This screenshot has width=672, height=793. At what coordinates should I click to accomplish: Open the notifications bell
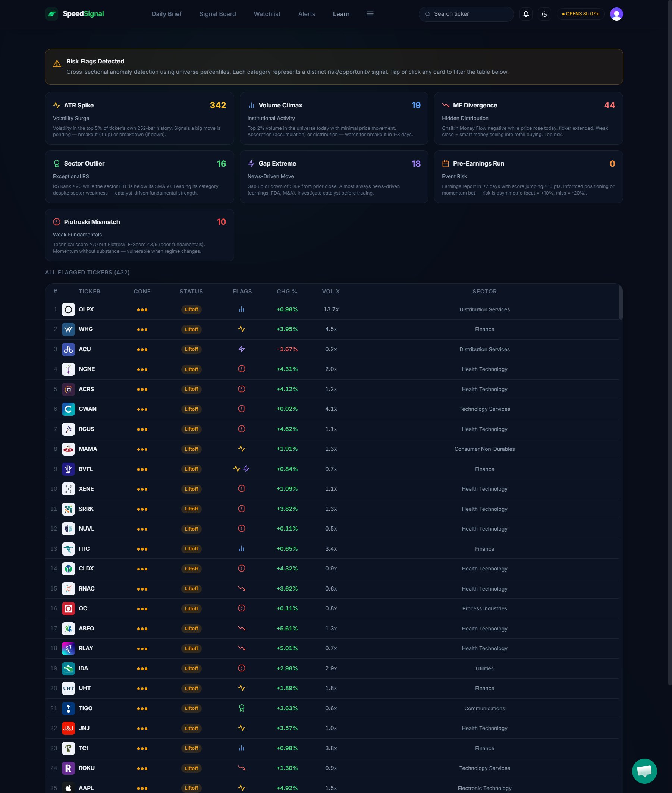click(x=526, y=14)
